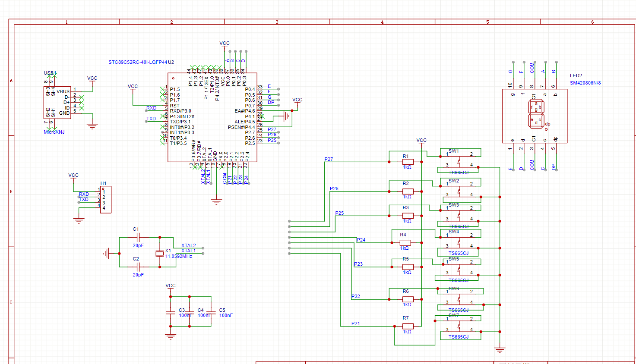Click the X1 crystal symbol
Image resolution: width=636 pixels, height=364 pixels.
pos(160,253)
